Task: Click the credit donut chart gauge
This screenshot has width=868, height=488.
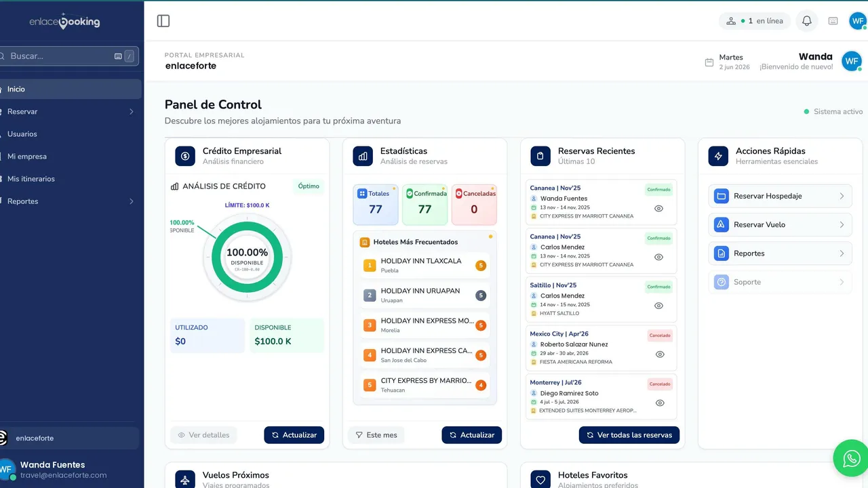Action: [x=247, y=258]
